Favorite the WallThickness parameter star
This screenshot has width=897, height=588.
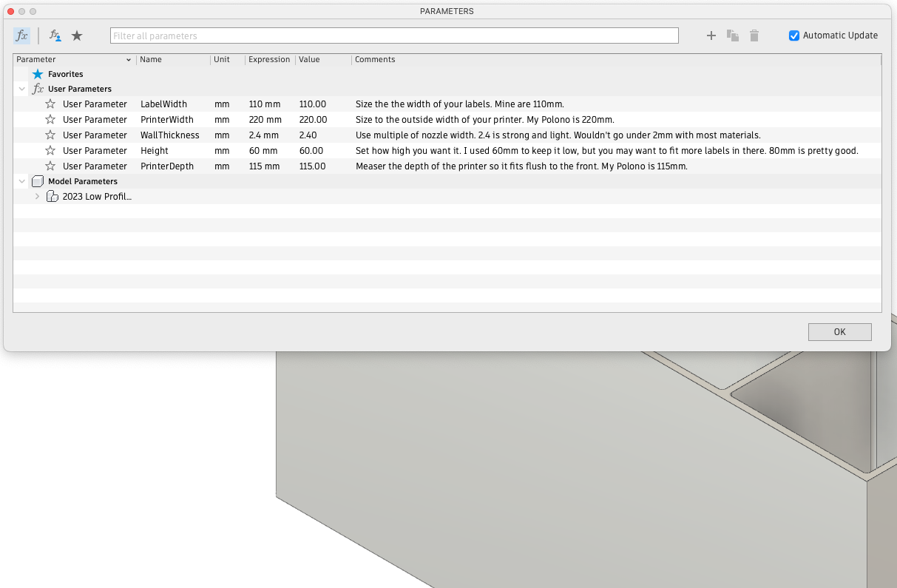(50, 135)
